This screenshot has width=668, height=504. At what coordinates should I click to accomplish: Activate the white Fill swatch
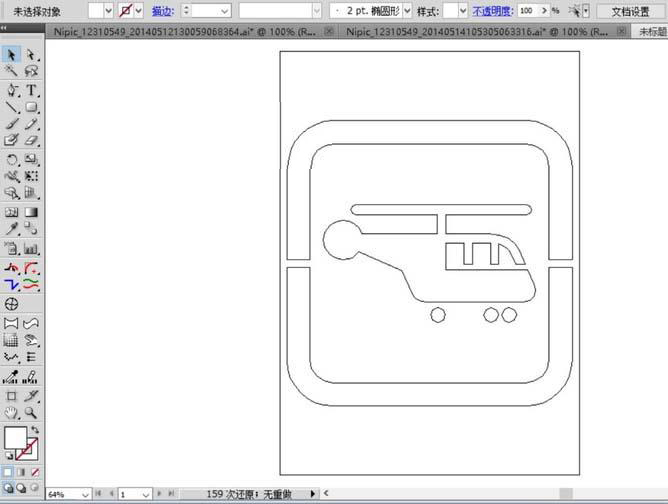15,438
